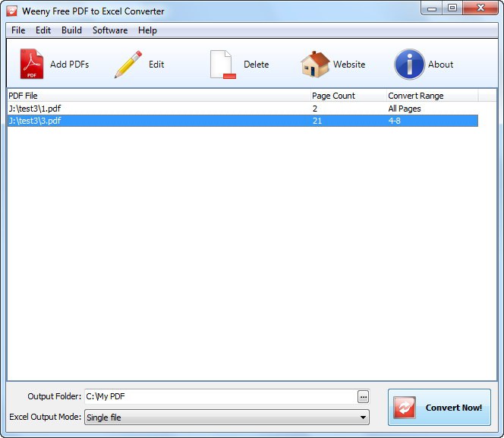
Task: Click the Page Count column header
Action: point(348,96)
